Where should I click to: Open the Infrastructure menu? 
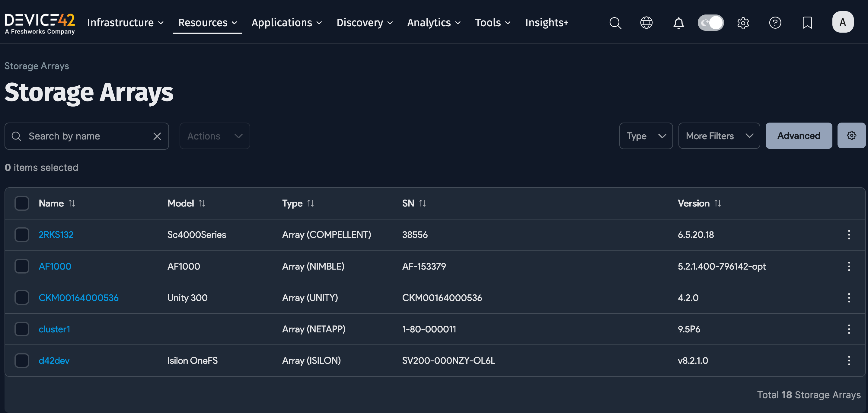[124, 23]
